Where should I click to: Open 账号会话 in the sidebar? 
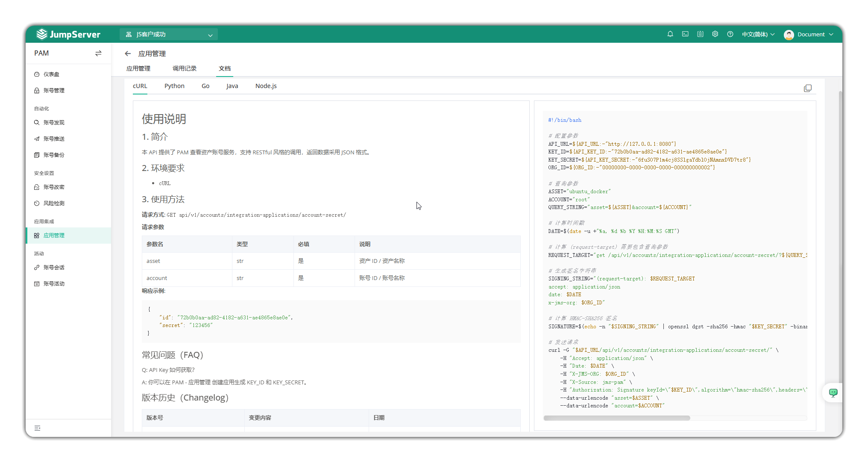[68, 268]
